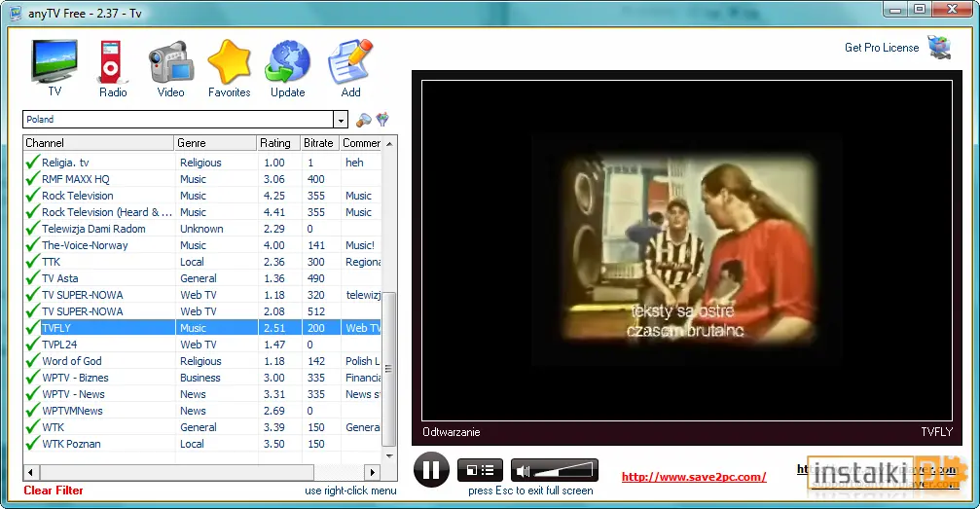Select The-Voice-Norway channel
This screenshot has width=980, height=509.
click(x=202, y=245)
